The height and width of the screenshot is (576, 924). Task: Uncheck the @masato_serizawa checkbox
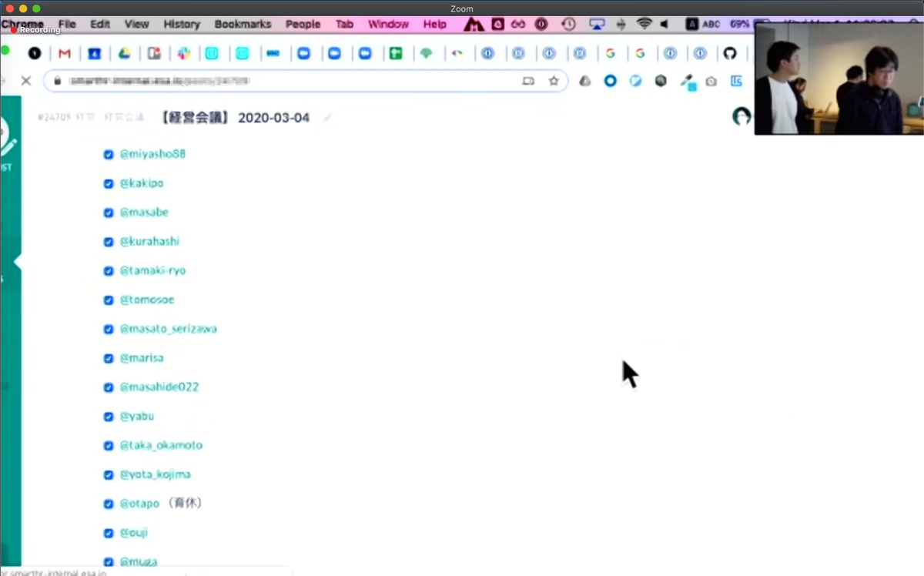(x=109, y=329)
